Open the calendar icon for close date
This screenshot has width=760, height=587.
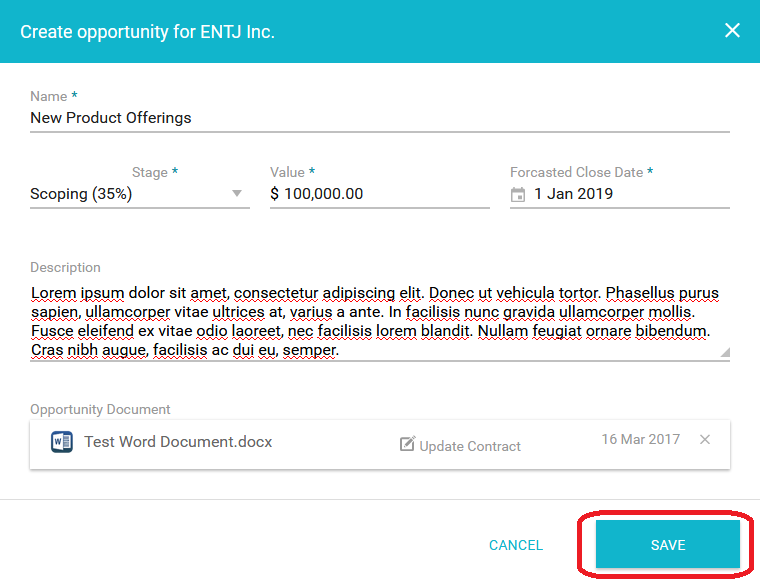[x=518, y=194]
